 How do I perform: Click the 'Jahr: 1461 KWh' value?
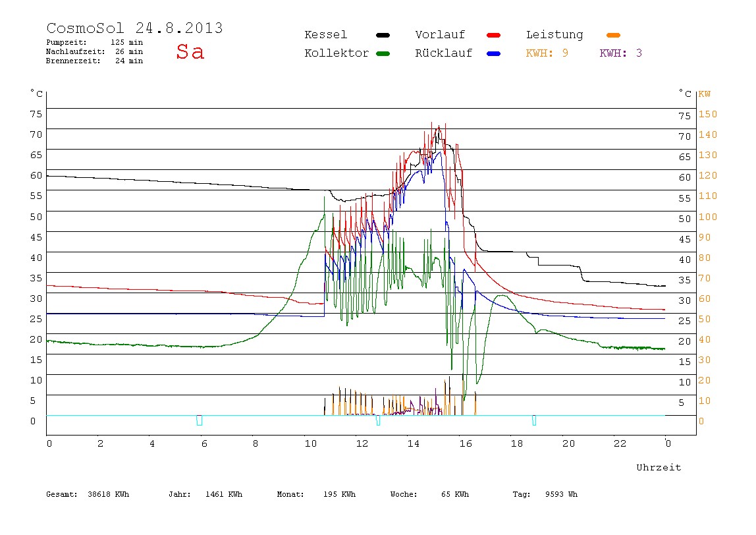point(205,494)
